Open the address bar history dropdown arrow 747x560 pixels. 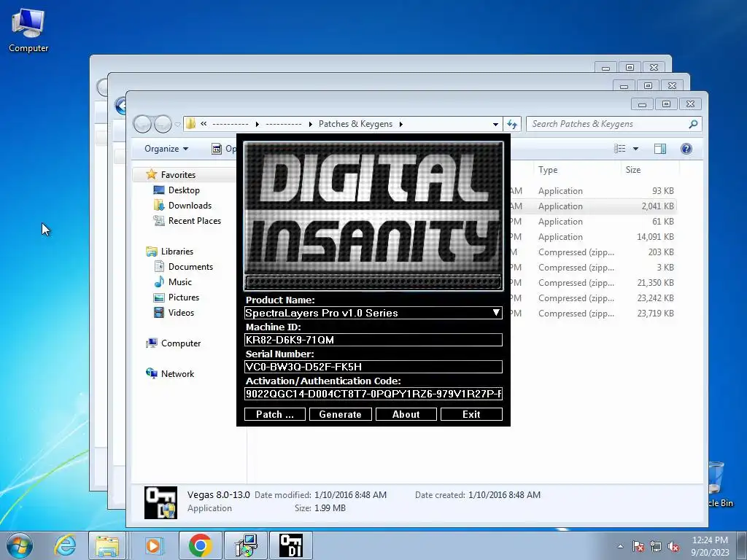(x=495, y=124)
